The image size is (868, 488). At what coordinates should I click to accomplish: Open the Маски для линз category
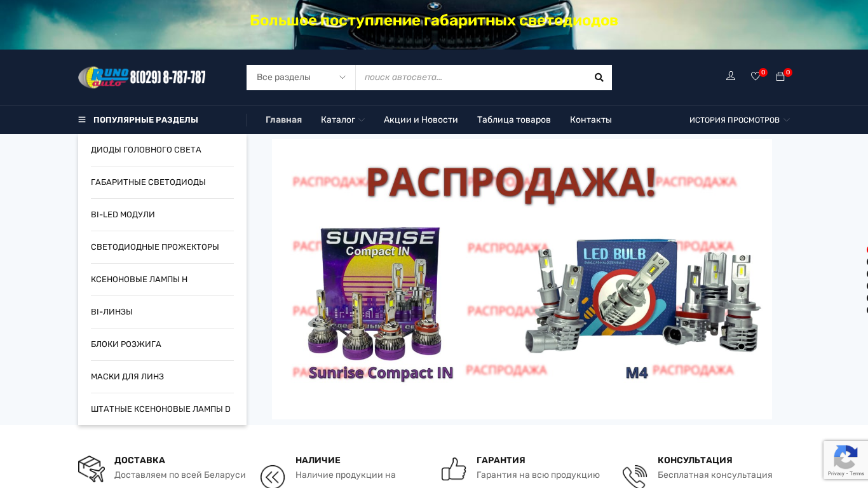pos(162,377)
